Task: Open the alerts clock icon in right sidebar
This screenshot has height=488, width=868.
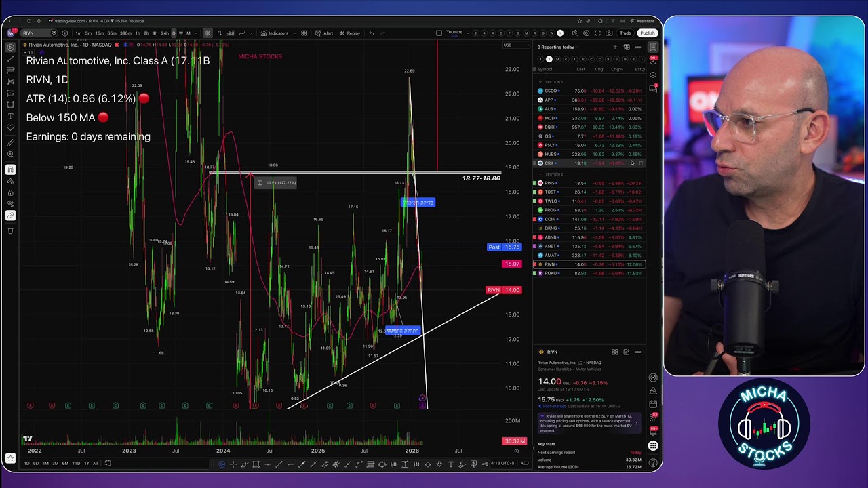Action: (x=653, y=61)
